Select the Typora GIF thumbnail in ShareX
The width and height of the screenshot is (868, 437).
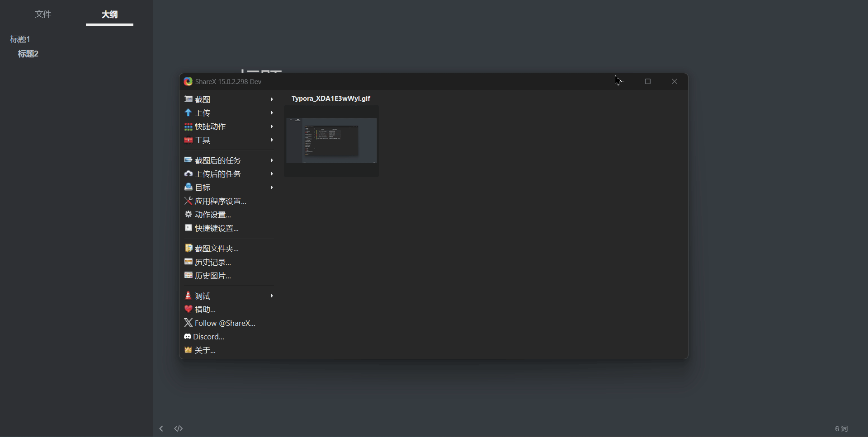(331, 141)
